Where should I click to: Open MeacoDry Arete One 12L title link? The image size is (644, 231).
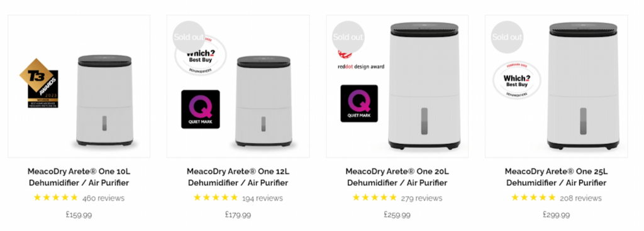238,177
